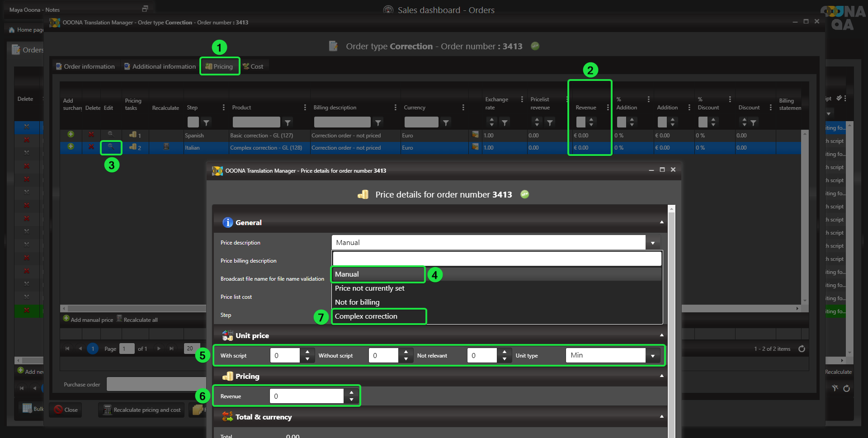The image size is (868, 438).
Task: Open the Price description dropdown
Action: [x=652, y=243]
